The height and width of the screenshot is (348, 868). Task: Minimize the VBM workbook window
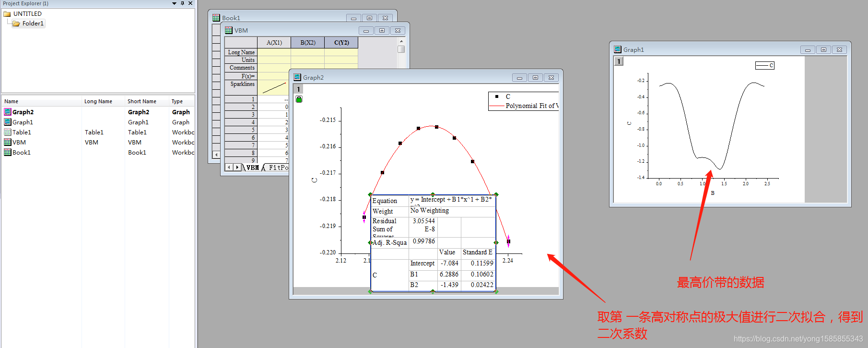tap(366, 31)
